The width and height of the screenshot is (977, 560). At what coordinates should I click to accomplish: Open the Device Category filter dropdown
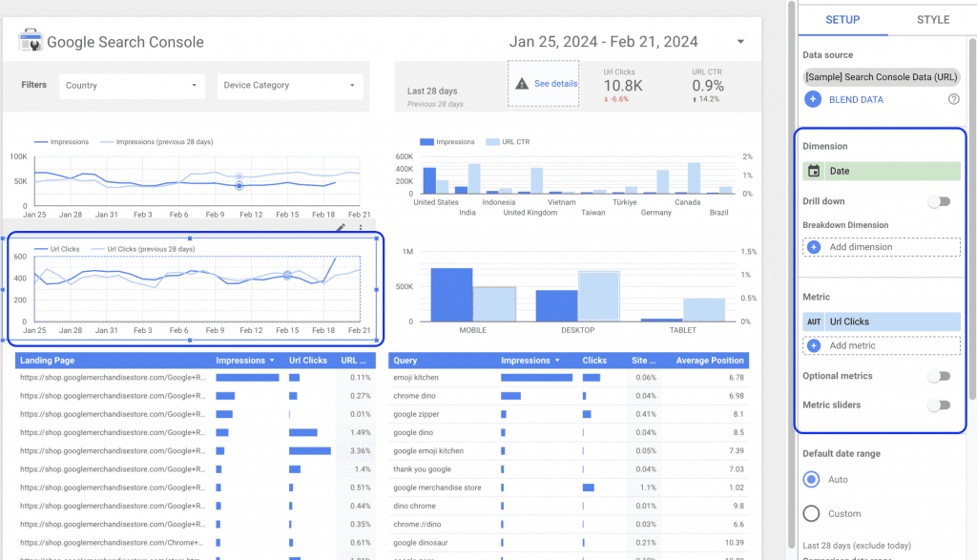coord(290,85)
